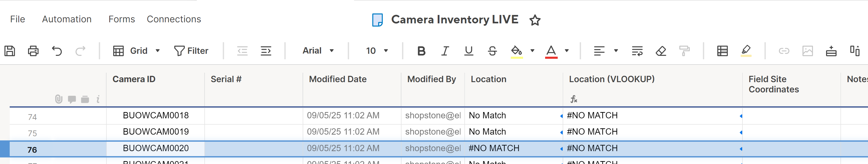The image size is (868, 164).
Task: Click the Clear formatting eraser icon
Action: (661, 51)
